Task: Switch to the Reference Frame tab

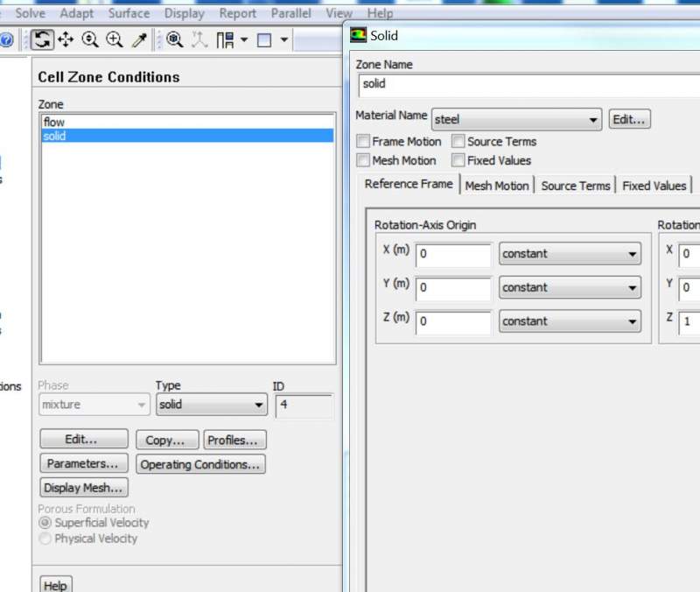Action: point(409,184)
